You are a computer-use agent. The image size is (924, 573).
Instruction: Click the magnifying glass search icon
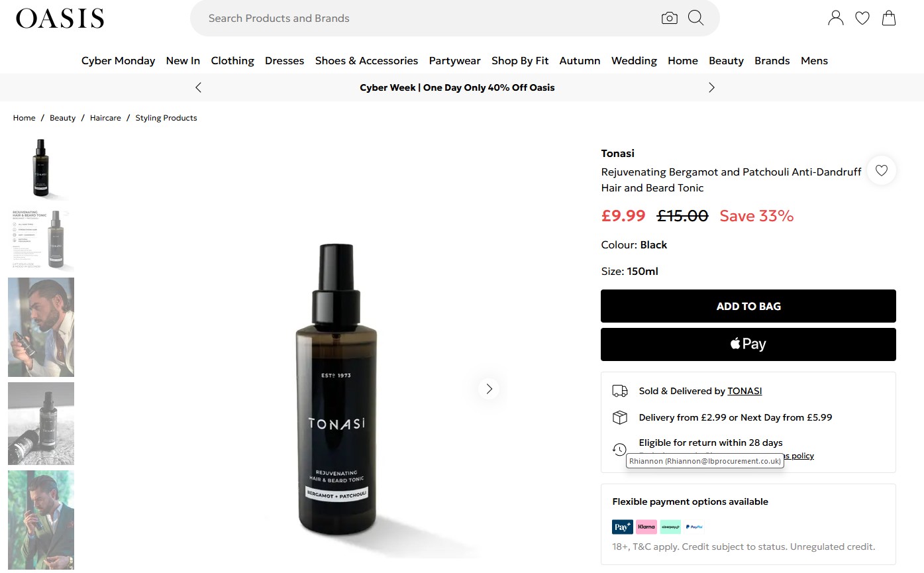click(695, 18)
